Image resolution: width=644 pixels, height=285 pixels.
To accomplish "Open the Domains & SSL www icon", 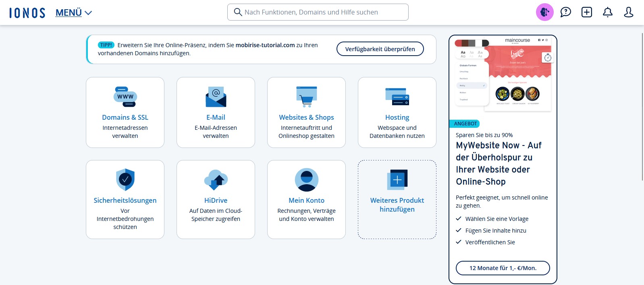I will pyautogui.click(x=125, y=97).
